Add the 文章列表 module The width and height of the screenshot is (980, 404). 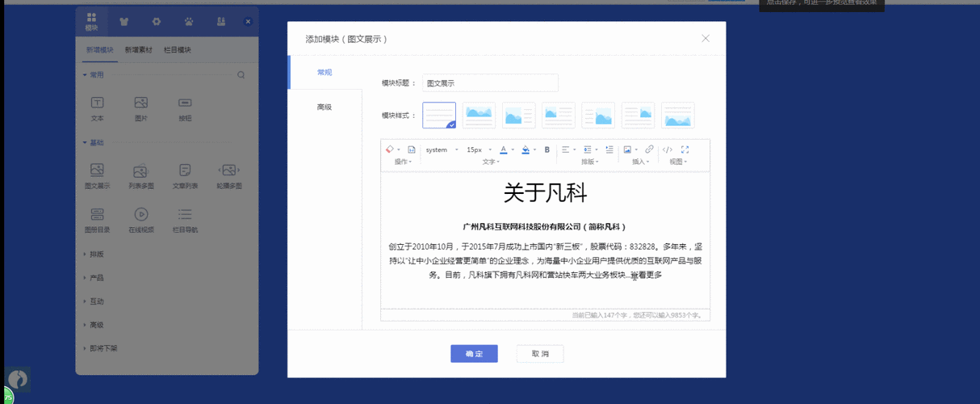pyautogui.click(x=185, y=176)
